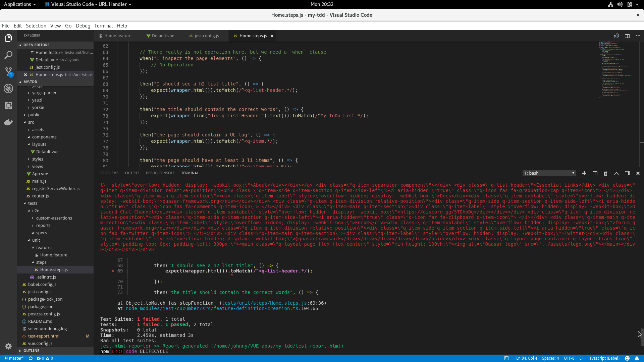Open the bash terminal selector dropdown
This screenshot has height=362, width=644.
click(549, 173)
